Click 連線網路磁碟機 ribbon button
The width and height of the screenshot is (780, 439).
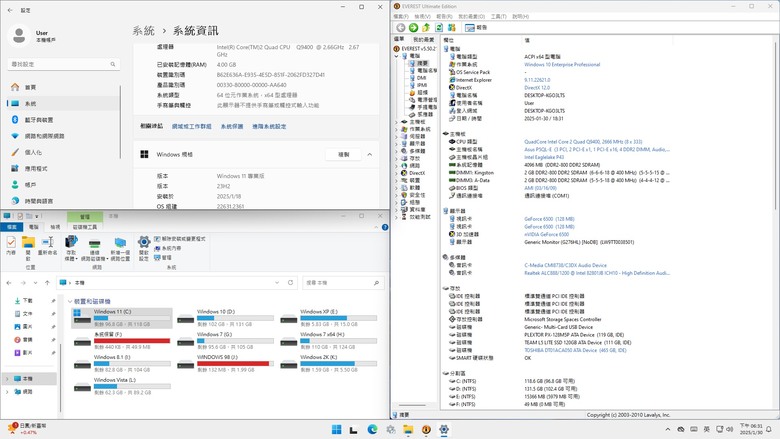(94, 248)
